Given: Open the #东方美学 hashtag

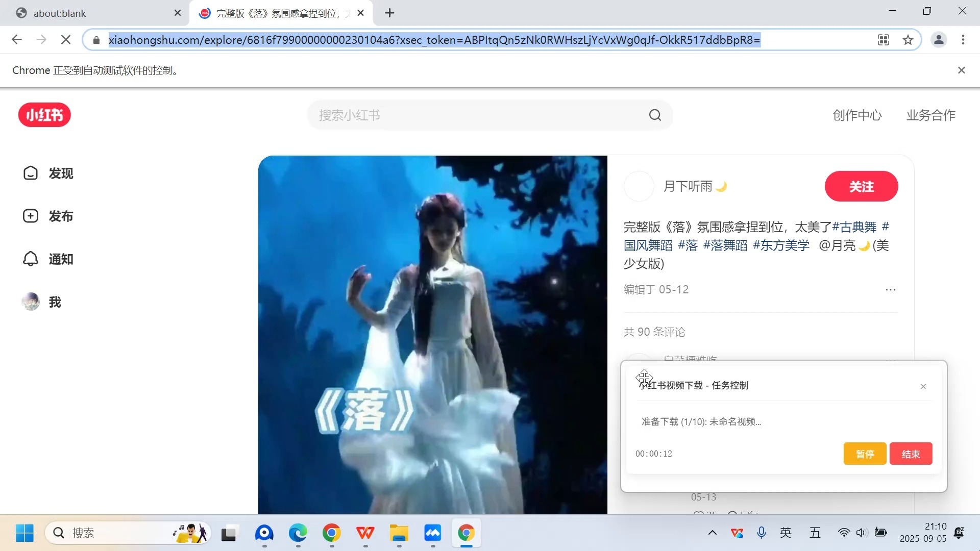Looking at the screenshot, I should point(781,245).
